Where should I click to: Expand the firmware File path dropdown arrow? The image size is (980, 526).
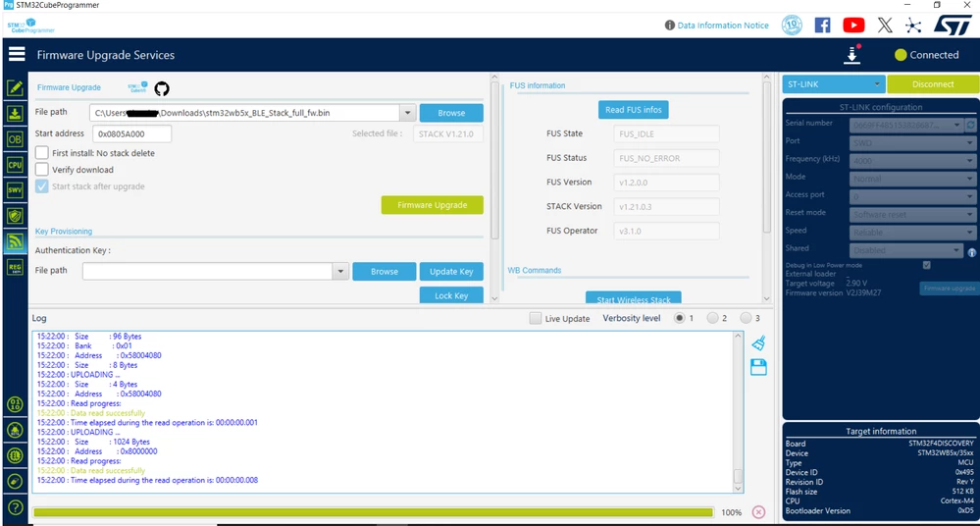point(407,113)
